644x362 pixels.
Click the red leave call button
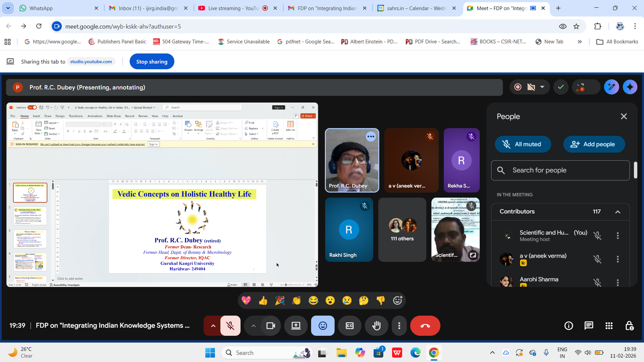pos(425,326)
